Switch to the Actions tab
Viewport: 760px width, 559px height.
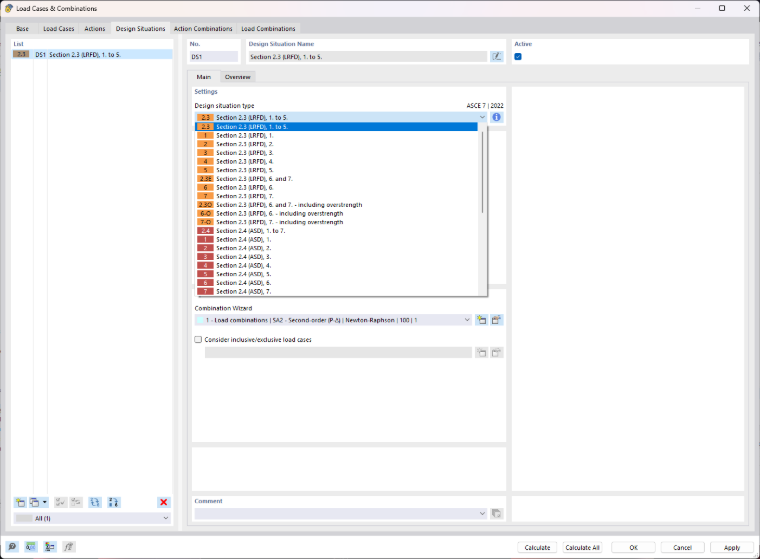coord(95,29)
